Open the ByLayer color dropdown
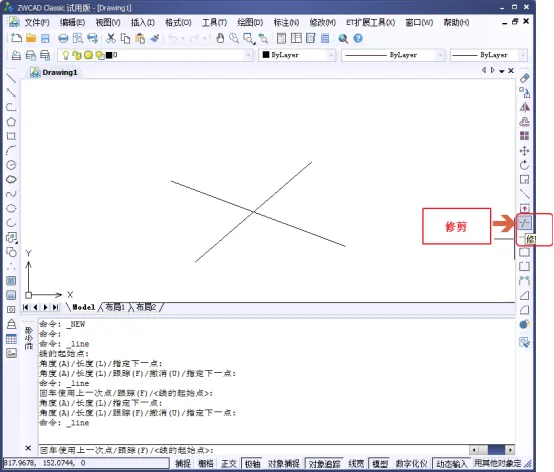The height and width of the screenshot is (472, 554). (331, 55)
